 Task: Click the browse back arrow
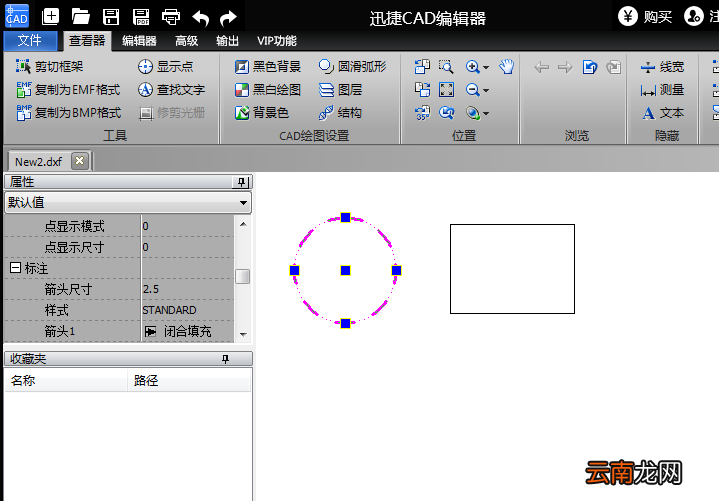click(542, 67)
